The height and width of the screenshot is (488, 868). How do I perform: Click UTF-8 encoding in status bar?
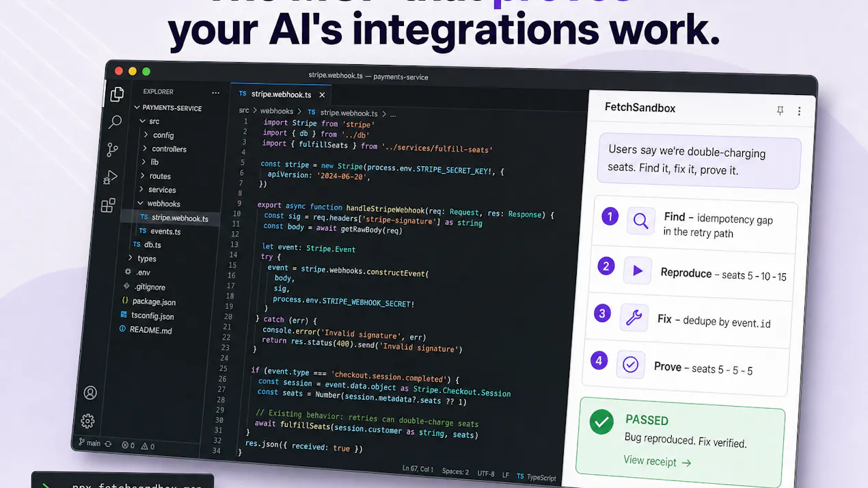coord(486,473)
